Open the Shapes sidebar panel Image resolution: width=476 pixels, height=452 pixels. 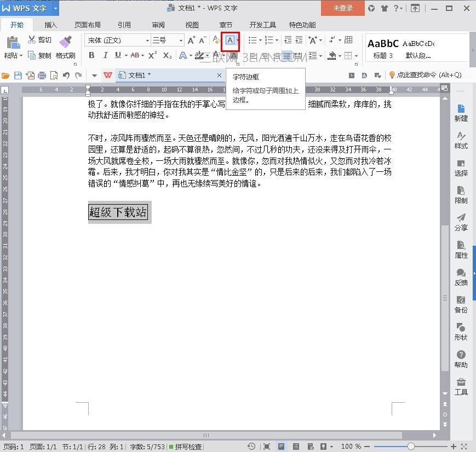(x=461, y=332)
